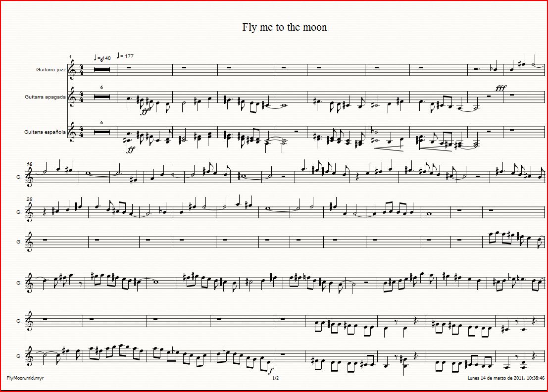The height and width of the screenshot is (392, 548).
Task: Click the 4/4 time signature on Guitarra apagada
Action: (82, 97)
